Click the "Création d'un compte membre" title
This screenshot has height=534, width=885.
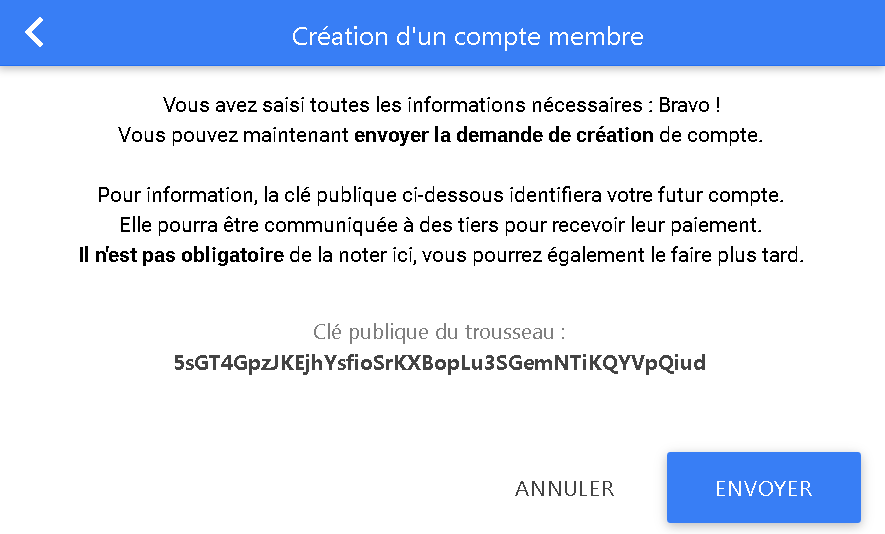pyautogui.click(x=467, y=37)
